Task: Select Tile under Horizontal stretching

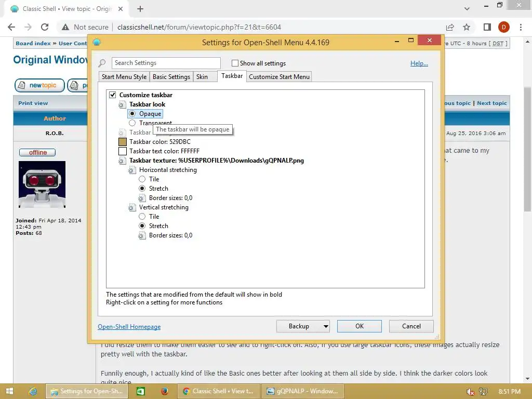Action: point(142,179)
